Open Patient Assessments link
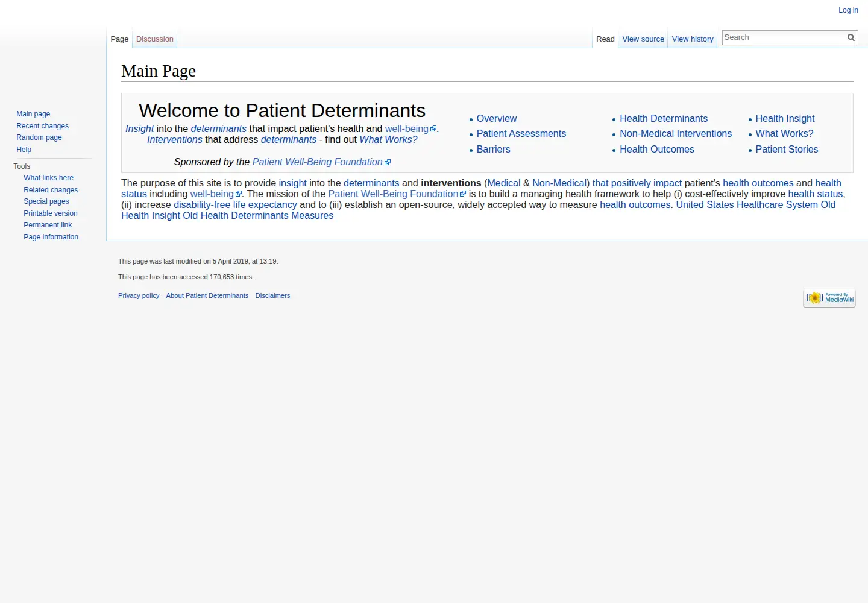The image size is (868, 603). tap(521, 134)
